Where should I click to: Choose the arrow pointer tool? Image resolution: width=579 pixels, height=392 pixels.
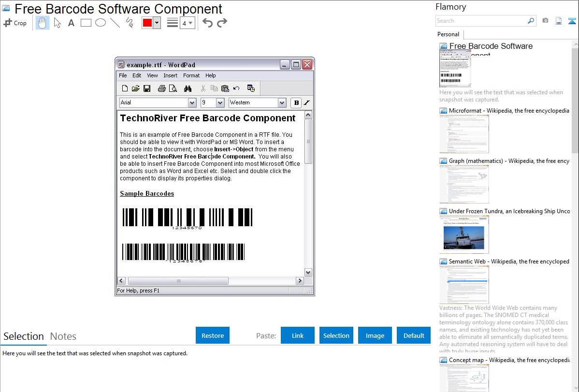pyautogui.click(x=57, y=23)
